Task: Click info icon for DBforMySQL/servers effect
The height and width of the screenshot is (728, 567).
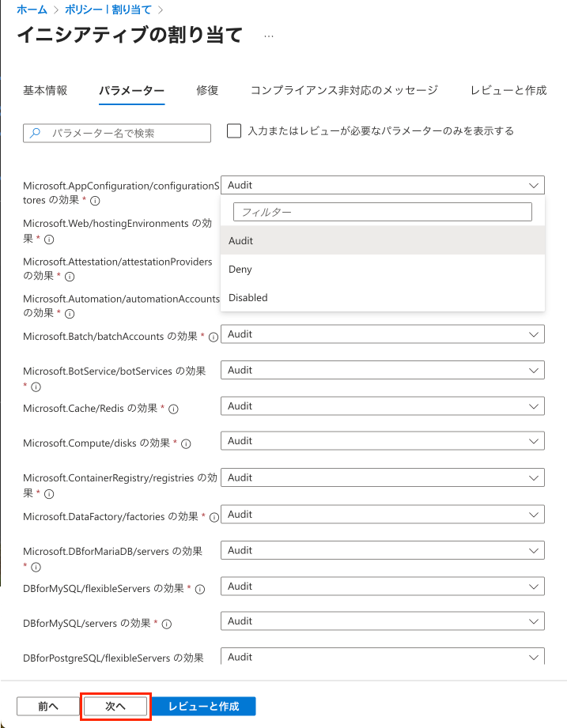Action: pos(166,624)
